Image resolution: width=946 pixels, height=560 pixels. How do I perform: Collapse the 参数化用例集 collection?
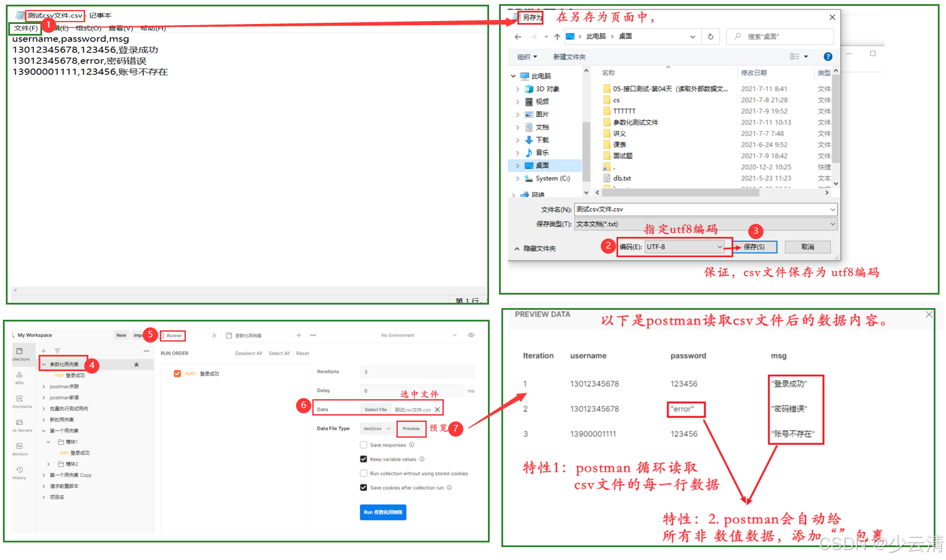click(43, 364)
